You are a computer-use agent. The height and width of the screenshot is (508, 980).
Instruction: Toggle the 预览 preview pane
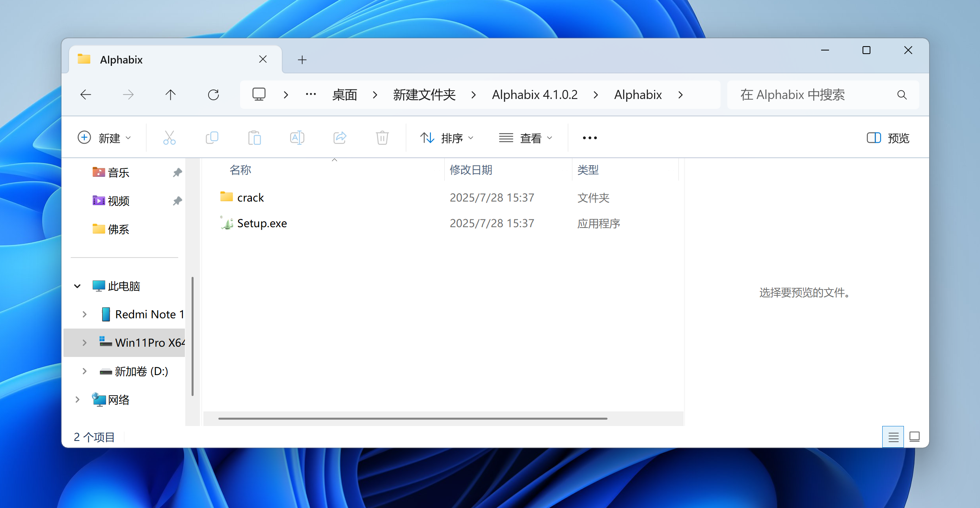click(x=888, y=138)
